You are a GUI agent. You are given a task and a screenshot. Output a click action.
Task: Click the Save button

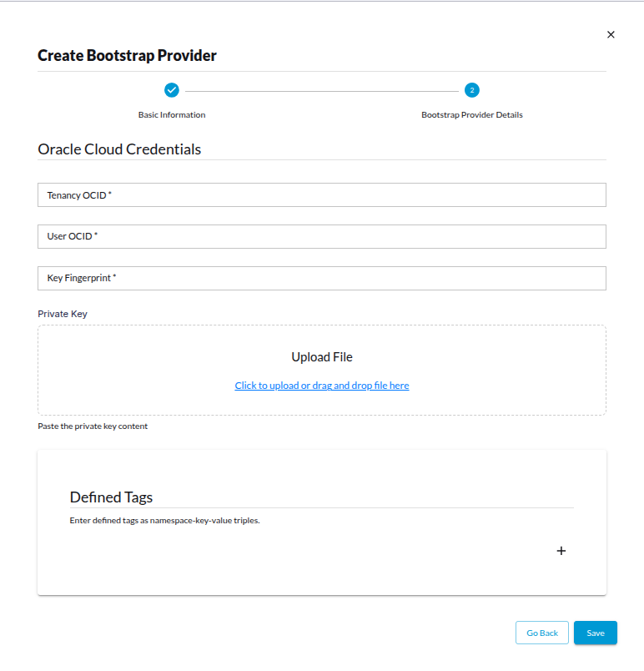(595, 633)
